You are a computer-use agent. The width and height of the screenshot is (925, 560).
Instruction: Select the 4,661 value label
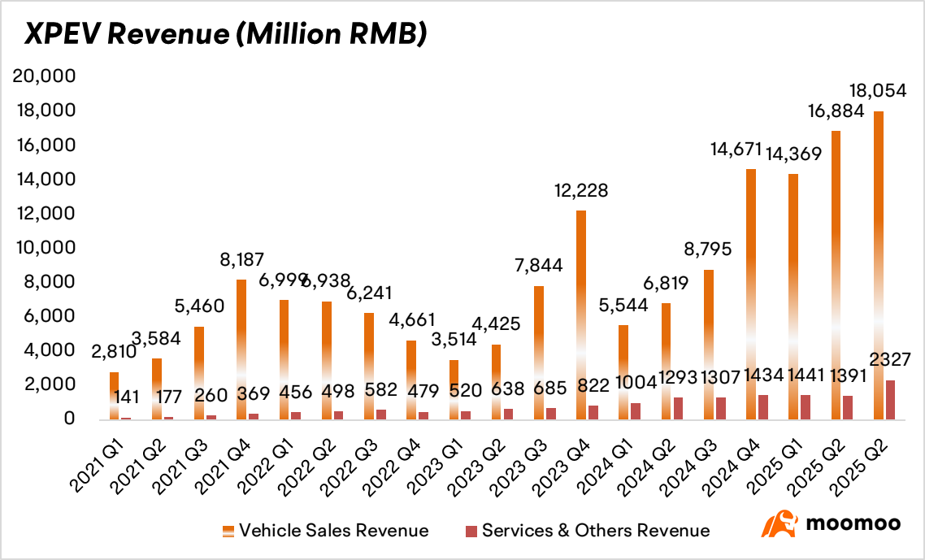click(411, 320)
